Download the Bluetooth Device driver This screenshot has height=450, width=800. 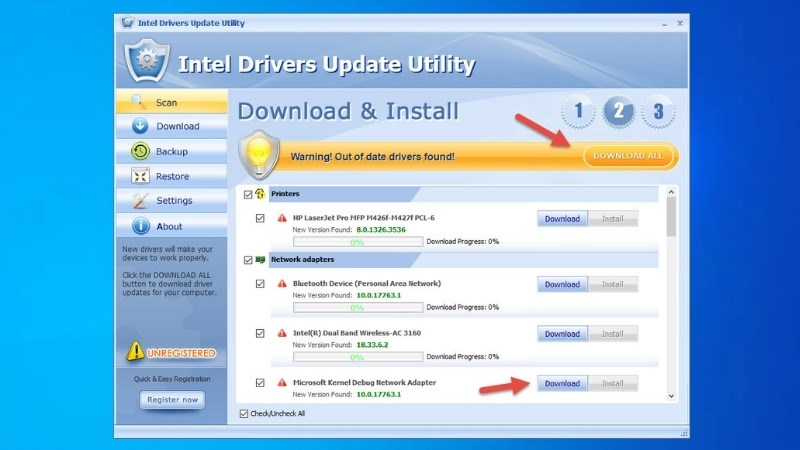pyautogui.click(x=562, y=284)
